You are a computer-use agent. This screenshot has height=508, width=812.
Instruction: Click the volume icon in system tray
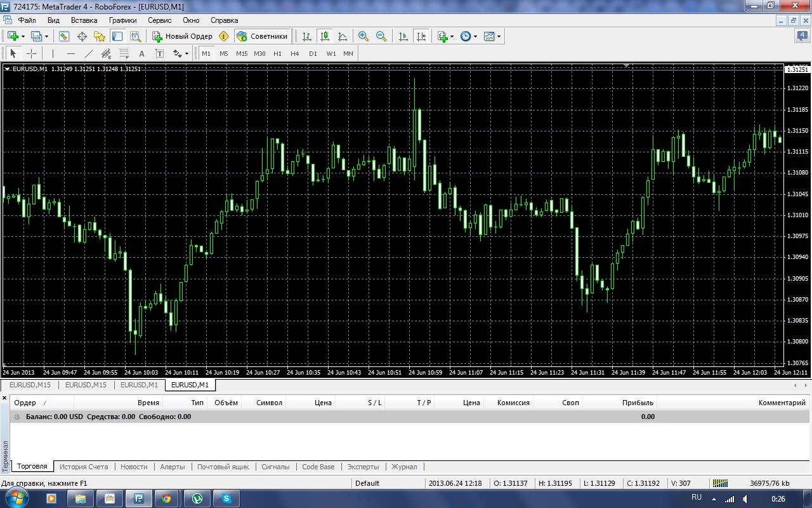coord(744,498)
